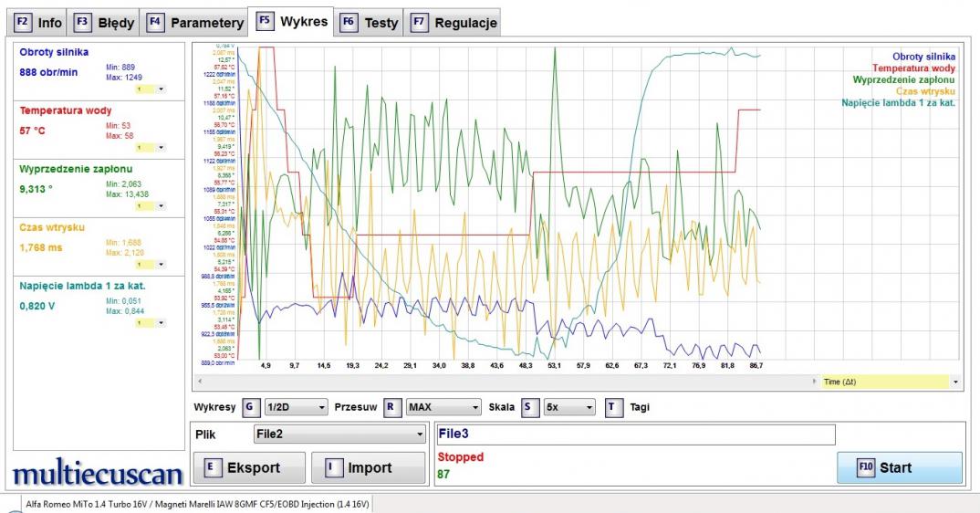The height and width of the screenshot is (513, 980).
Task: Click the R shortcut icon next to Przesuw
Action: coord(391,407)
